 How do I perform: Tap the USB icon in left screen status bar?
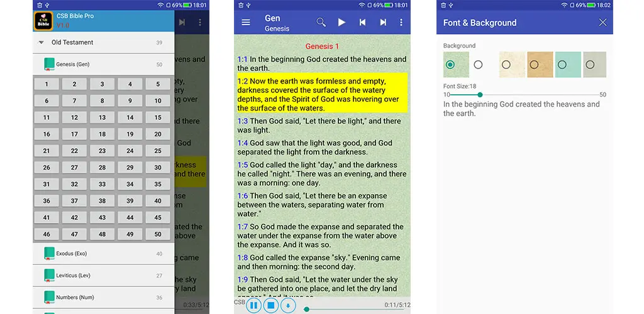(x=47, y=5)
